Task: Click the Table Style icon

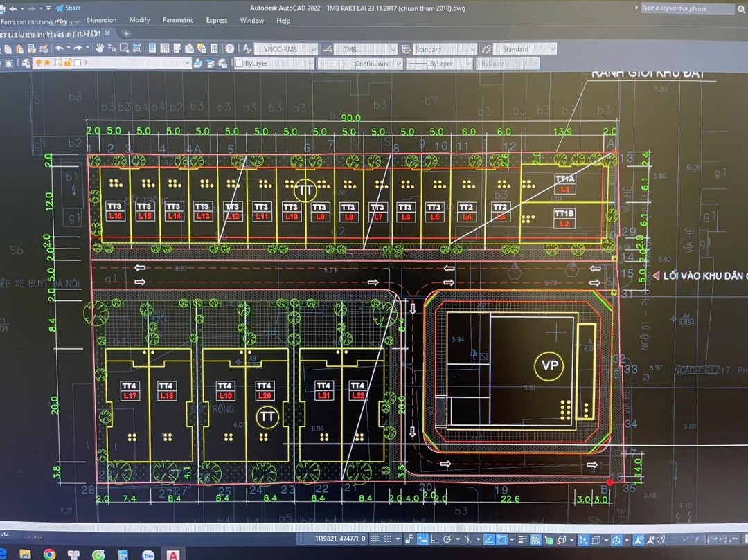Action: pyautogui.click(x=407, y=49)
